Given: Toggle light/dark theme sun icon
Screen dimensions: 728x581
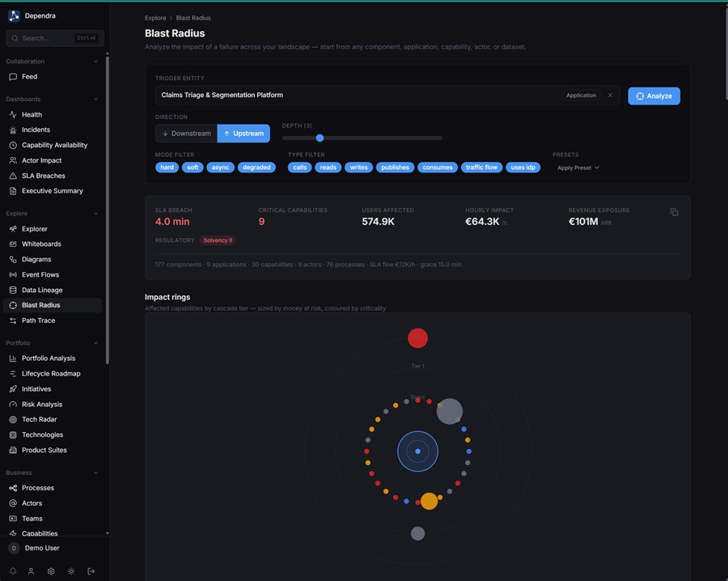Looking at the screenshot, I should point(71,571).
